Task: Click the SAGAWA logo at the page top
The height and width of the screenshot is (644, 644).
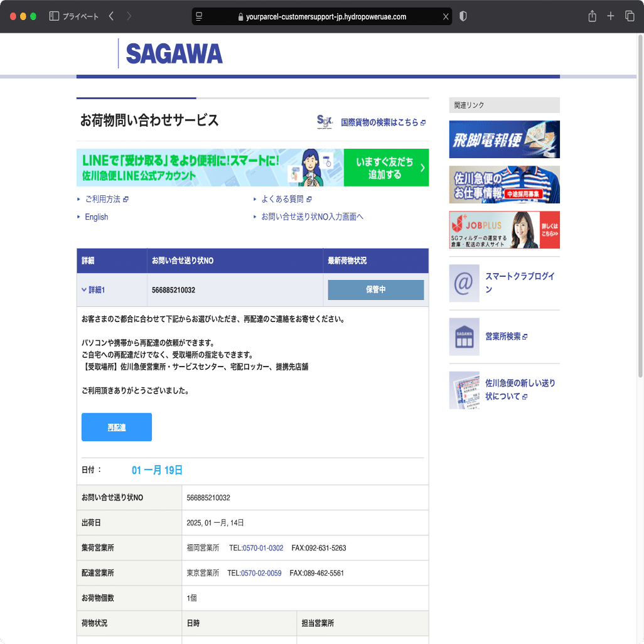Action: pyautogui.click(x=173, y=54)
